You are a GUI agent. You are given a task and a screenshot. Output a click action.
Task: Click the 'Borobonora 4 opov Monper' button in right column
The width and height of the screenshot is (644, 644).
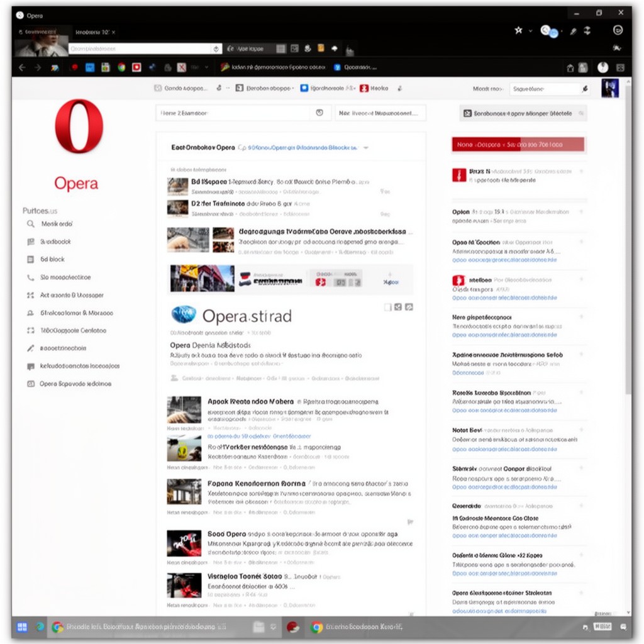523,113
